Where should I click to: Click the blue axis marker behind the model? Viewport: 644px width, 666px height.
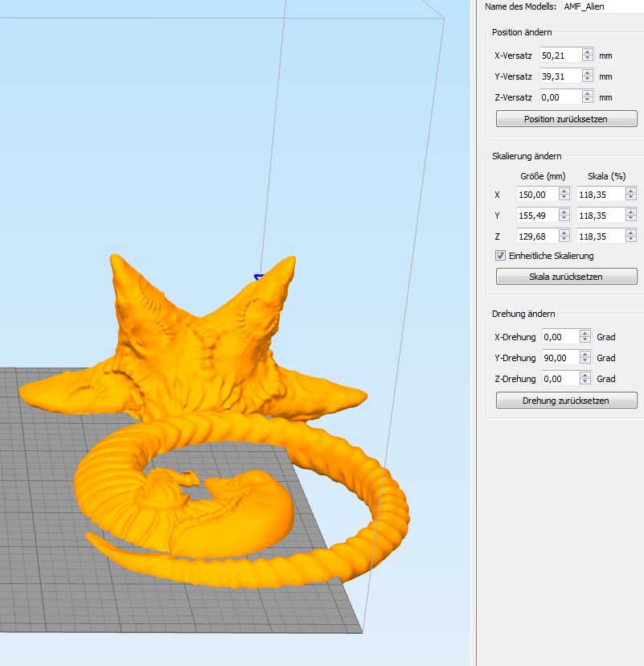point(259,277)
